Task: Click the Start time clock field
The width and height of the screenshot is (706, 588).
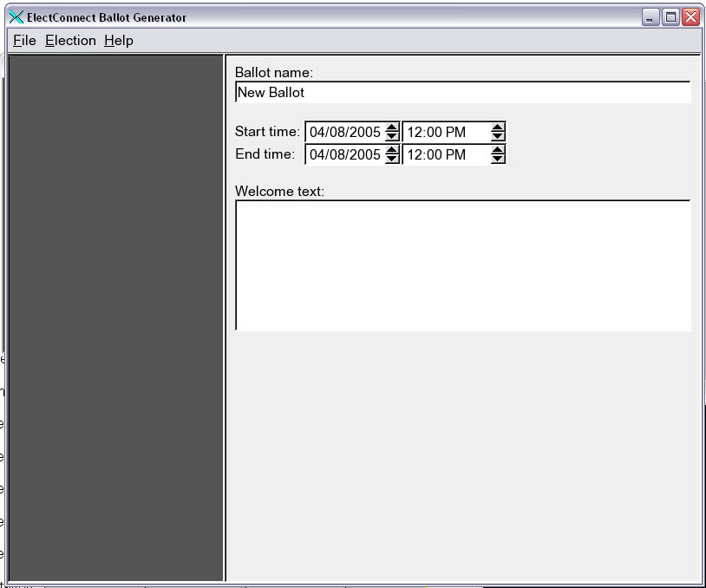Action: point(445,133)
